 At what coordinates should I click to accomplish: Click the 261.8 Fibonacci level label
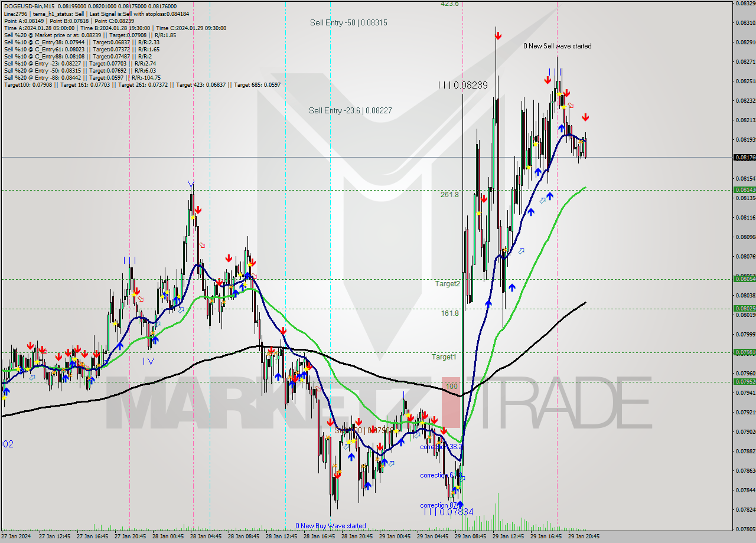(x=449, y=194)
